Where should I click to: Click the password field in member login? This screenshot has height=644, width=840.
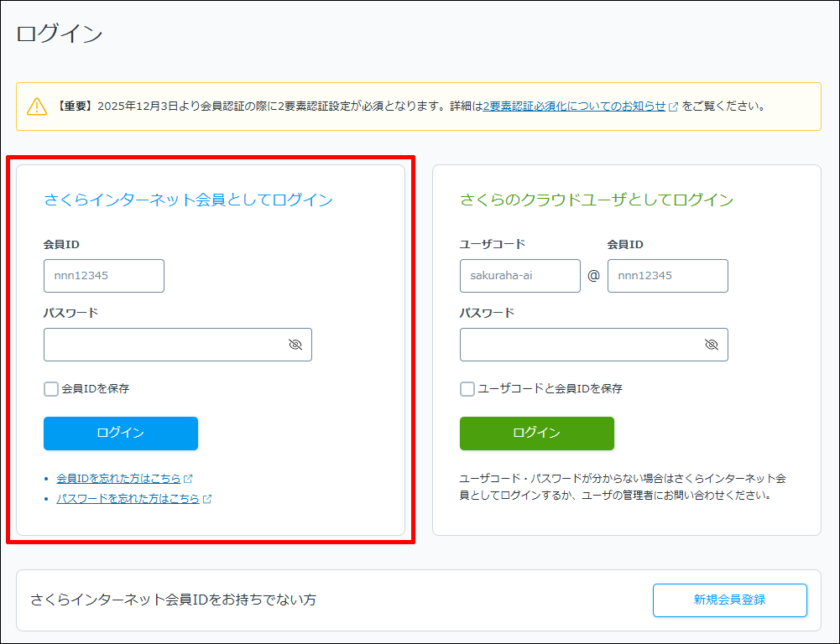click(x=164, y=345)
